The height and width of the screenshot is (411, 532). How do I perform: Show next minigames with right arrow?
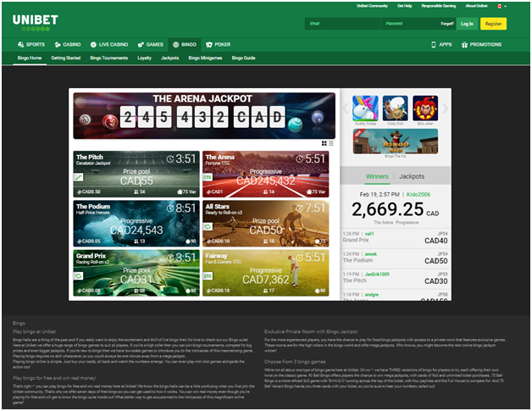(x=446, y=108)
